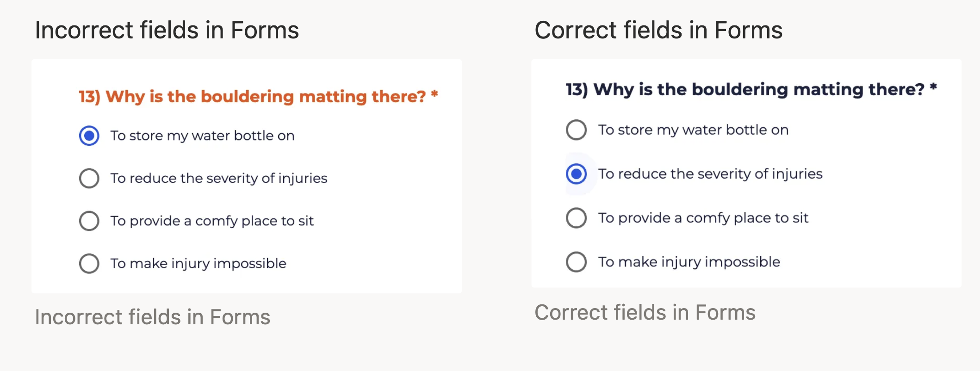Click the 'Incorrect fields in Forms' top heading
The width and height of the screenshot is (980, 371).
click(x=167, y=31)
